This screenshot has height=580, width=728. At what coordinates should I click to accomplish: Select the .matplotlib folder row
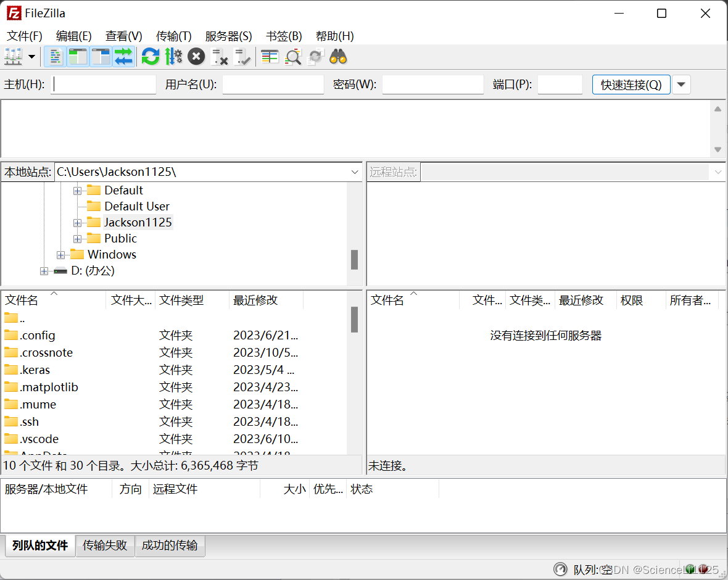(174, 387)
